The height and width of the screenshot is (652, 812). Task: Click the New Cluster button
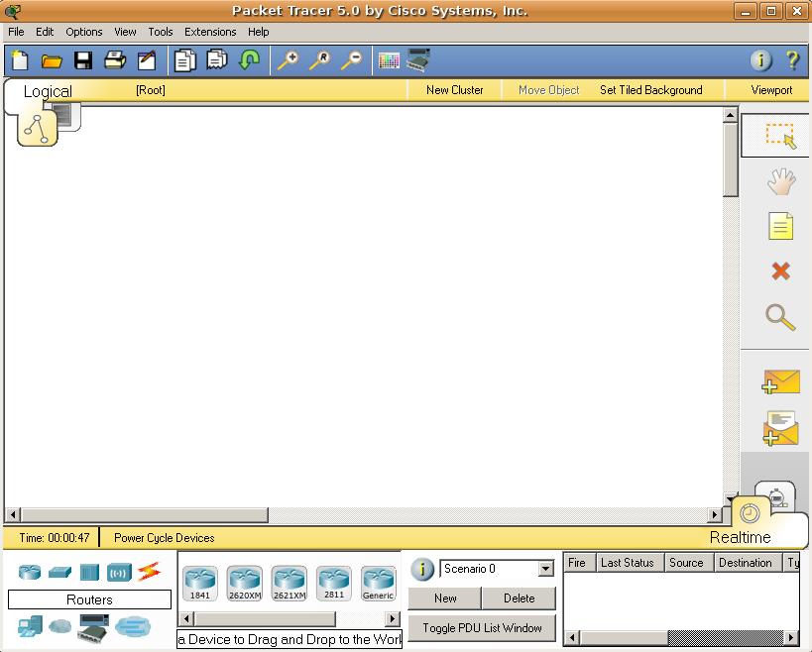click(455, 90)
